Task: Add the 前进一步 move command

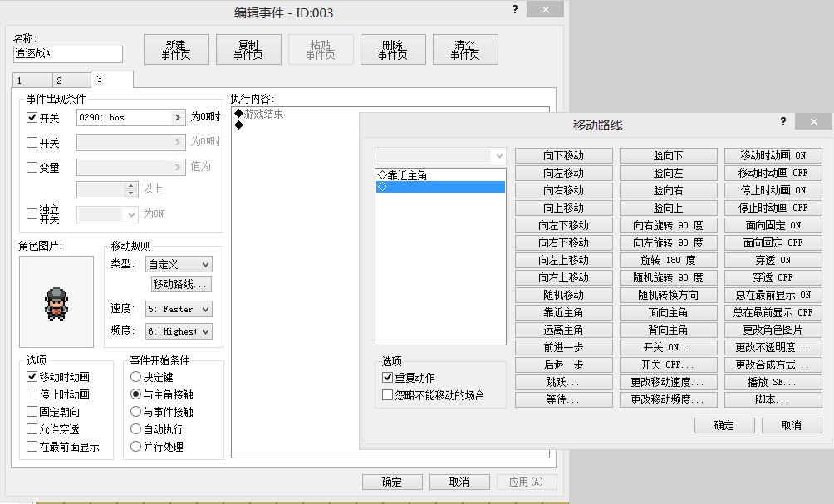Action: pyautogui.click(x=564, y=348)
